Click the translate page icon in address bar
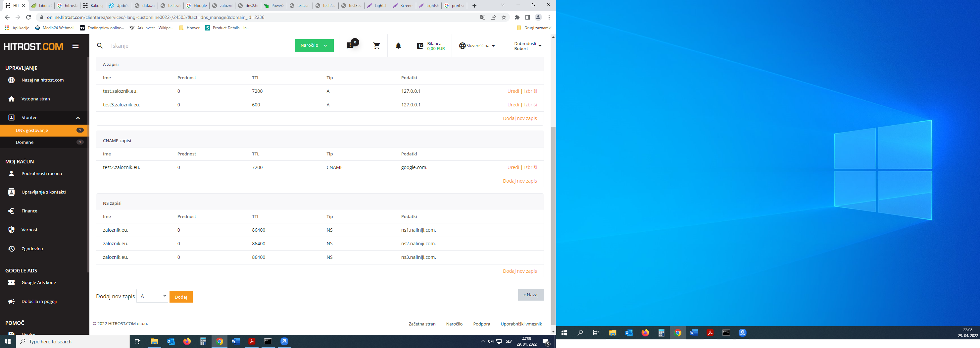The height and width of the screenshot is (348, 980). 483,17
